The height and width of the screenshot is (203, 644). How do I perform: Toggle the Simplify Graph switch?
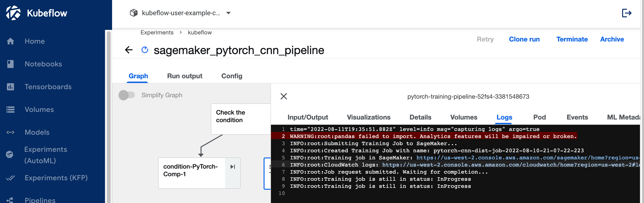pos(127,95)
